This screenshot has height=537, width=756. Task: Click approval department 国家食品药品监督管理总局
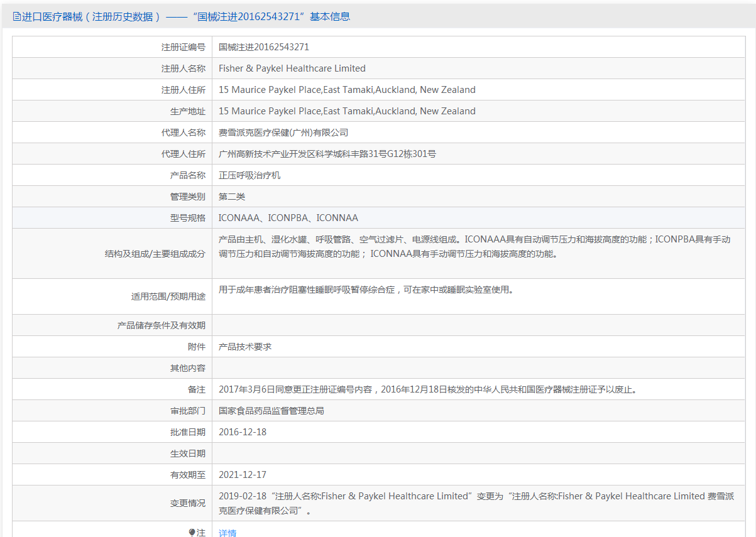[x=271, y=411]
